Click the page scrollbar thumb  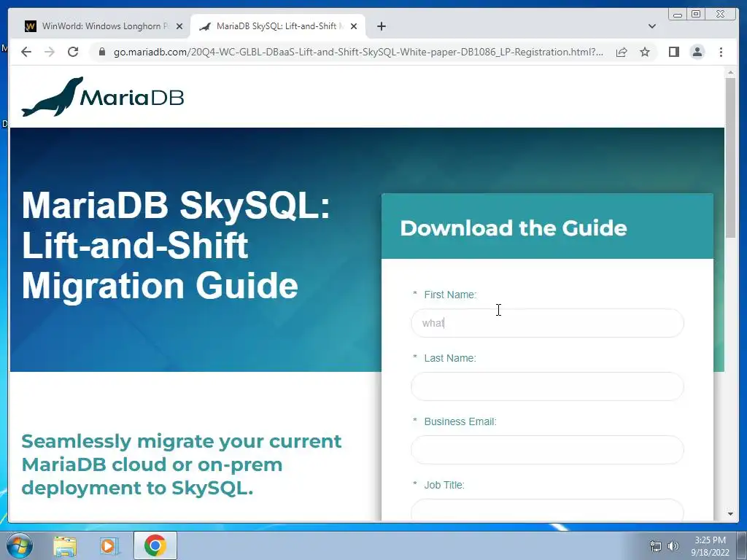click(x=730, y=157)
